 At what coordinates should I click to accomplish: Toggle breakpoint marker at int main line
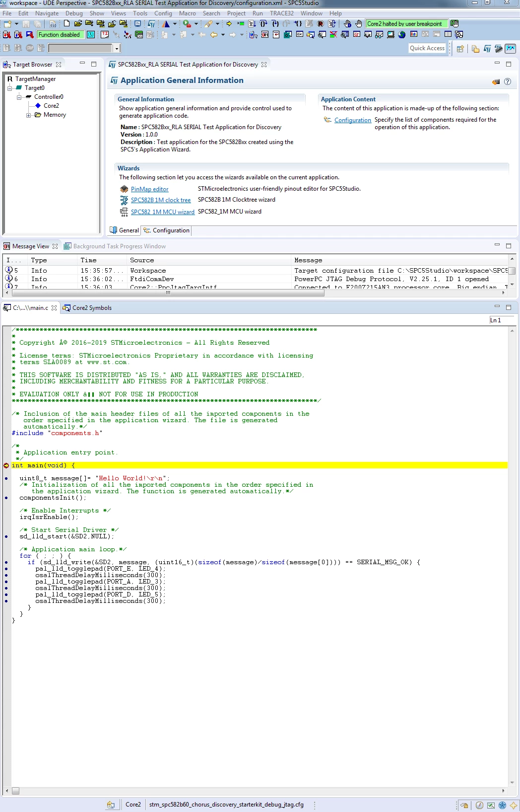6,465
